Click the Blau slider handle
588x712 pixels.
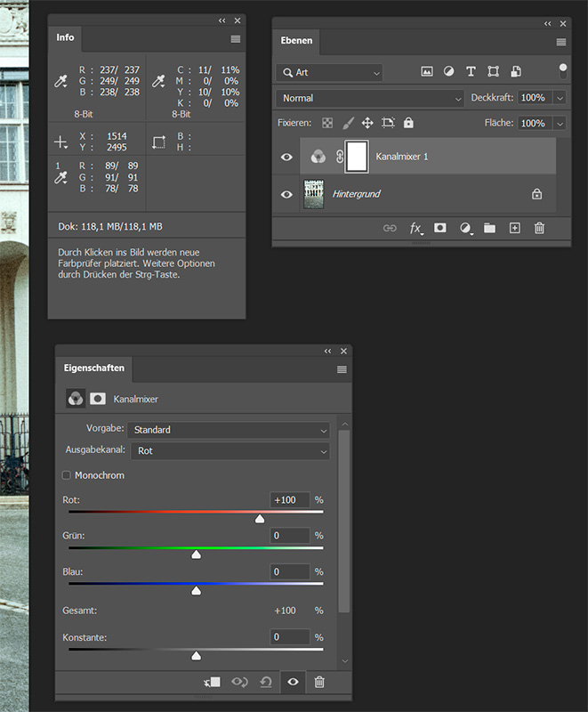[196, 590]
